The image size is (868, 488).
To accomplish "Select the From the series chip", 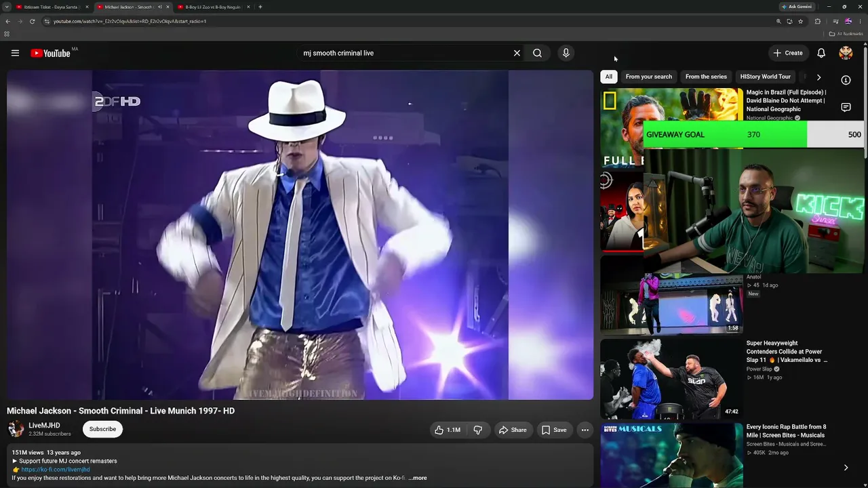I will pyautogui.click(x=706, y=77).
